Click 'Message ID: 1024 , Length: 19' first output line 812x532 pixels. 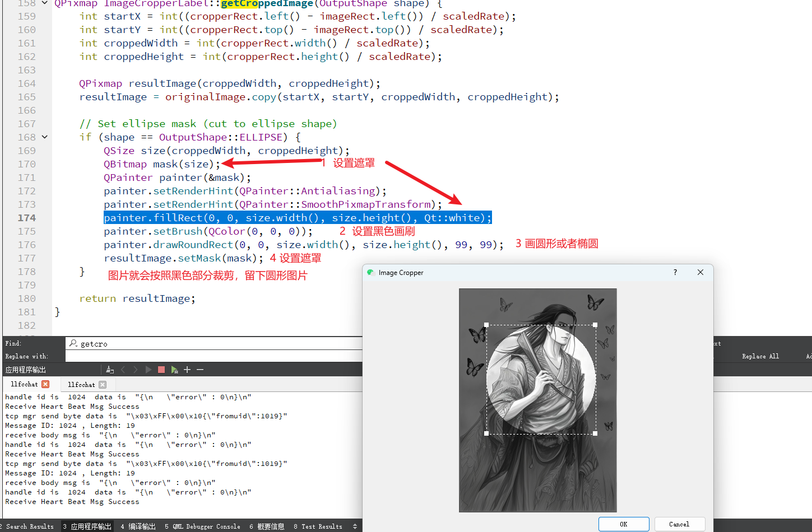(70, 426)
